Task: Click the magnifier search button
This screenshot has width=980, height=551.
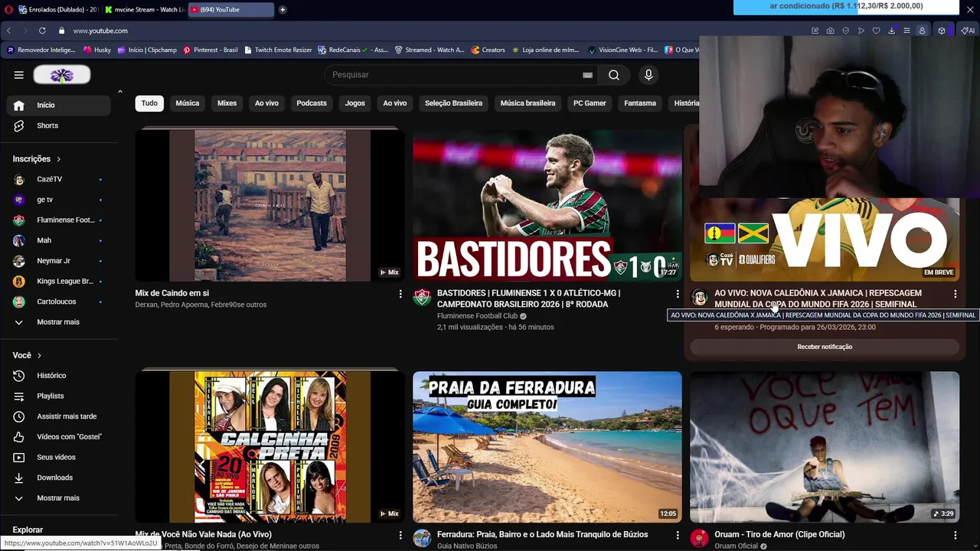Action: tap(614, 75)
